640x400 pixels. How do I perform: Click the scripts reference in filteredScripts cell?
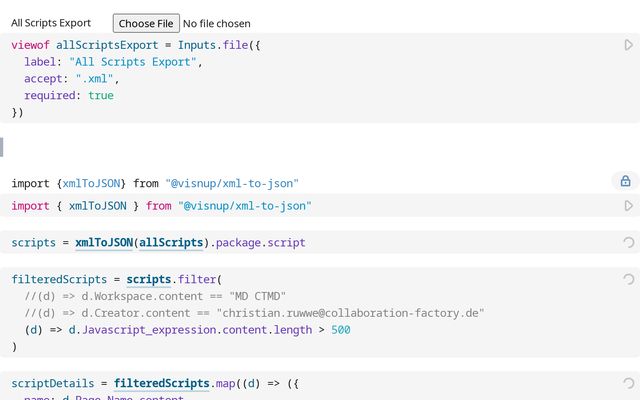pos(149,280)
